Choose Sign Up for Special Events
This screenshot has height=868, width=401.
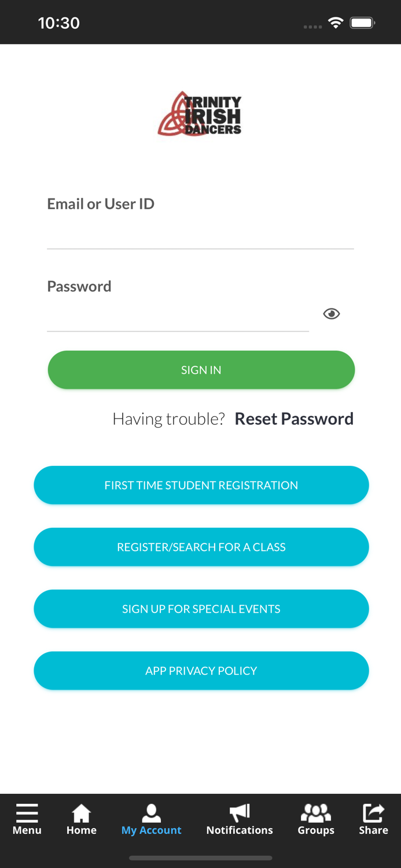click(201, 609)
